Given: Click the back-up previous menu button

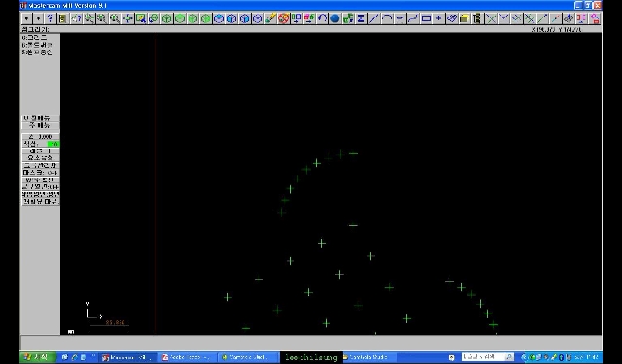Looking at the screenshot, I should pyautogui.click(x=41, y=118).
